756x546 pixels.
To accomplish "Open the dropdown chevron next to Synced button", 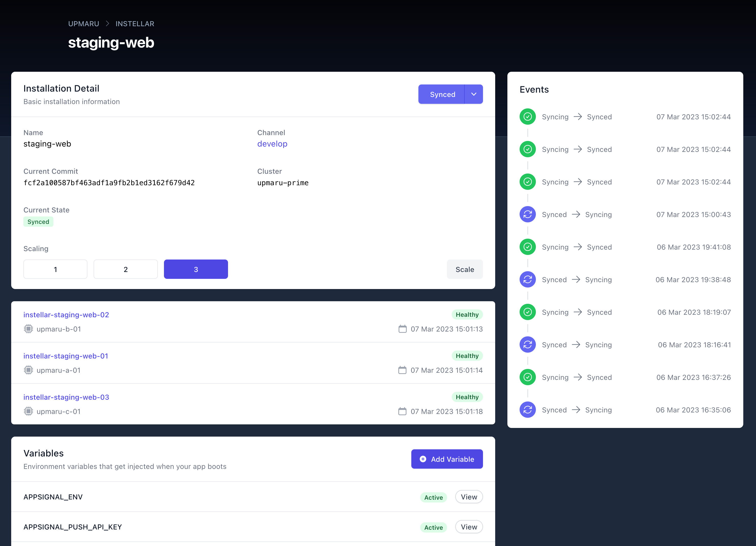I will pyautogui.click(x=474, y=94).
